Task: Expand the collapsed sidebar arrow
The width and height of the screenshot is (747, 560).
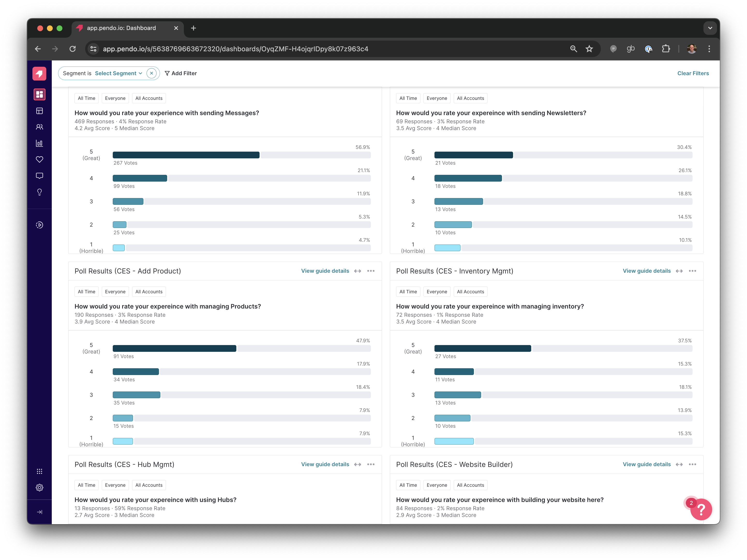Action: pyautogui.click(x=39, y=512)
